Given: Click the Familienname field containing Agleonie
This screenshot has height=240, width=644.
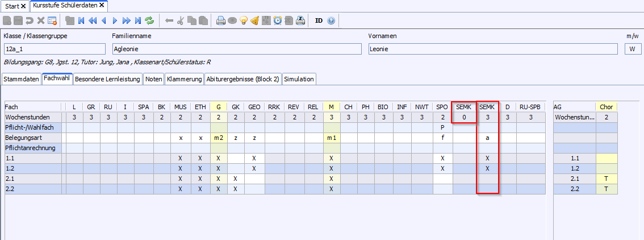Looking at the screenshot, I should (236, 49).
